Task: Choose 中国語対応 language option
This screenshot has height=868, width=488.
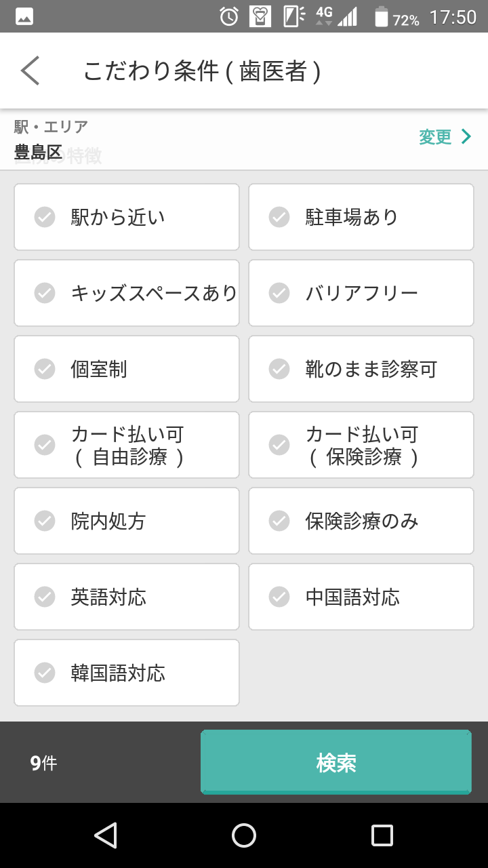Action: [x=361, y=597]
